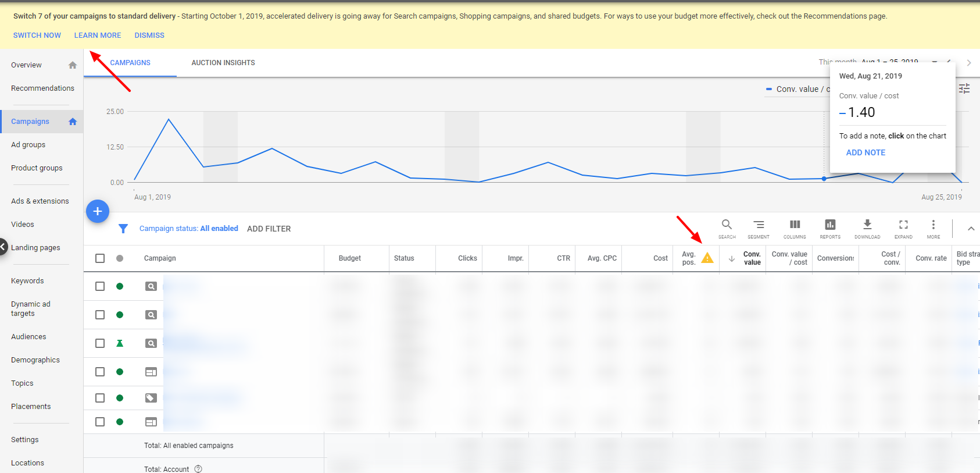Click ADD NOTE in chart tooltip
The width and height of the screenshot is (980, 473).
[865, 152]
